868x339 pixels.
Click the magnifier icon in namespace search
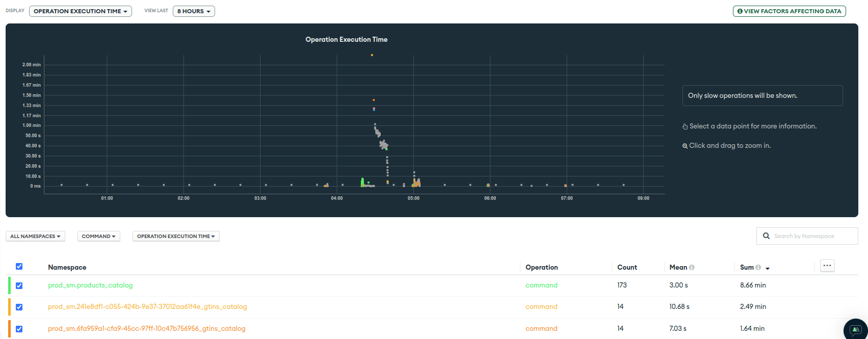tap(766, 236)
